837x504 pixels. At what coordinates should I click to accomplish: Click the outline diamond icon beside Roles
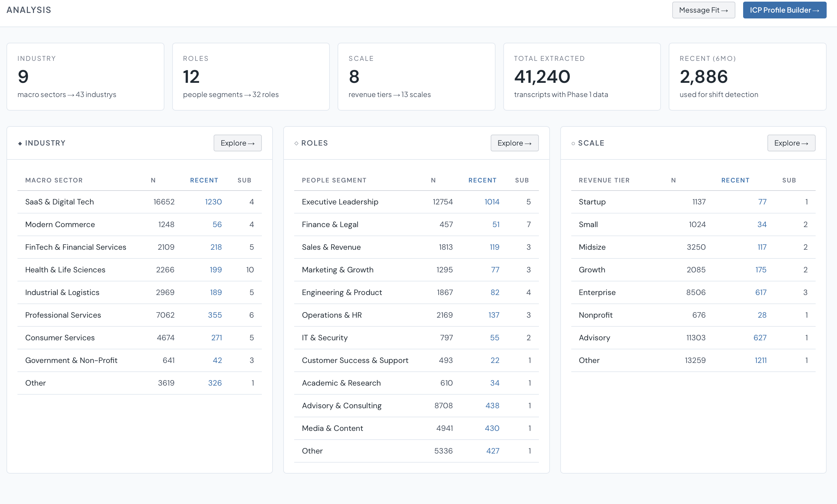(296, 143)
